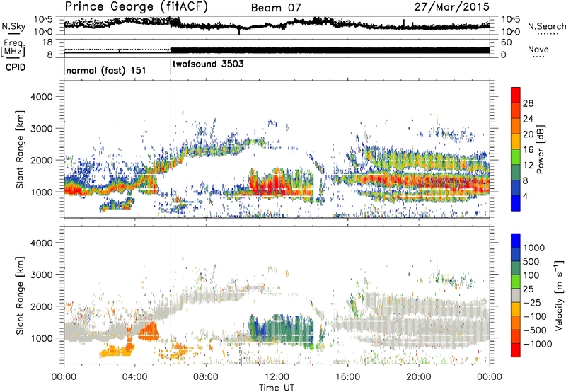This screenshot has height=392, width=566.
Task: Click the '18' tick on the frequency axis
Action: (x=47, y=42)
